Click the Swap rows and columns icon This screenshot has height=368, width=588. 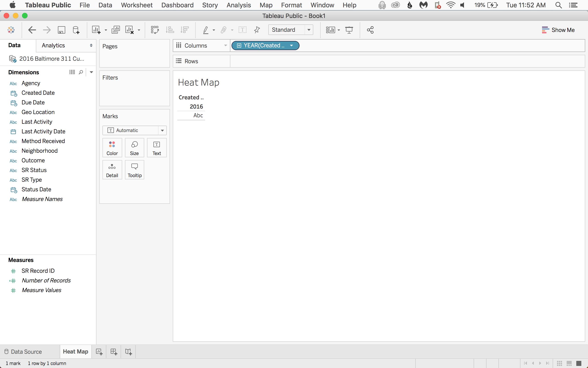[x=155, y=30]
